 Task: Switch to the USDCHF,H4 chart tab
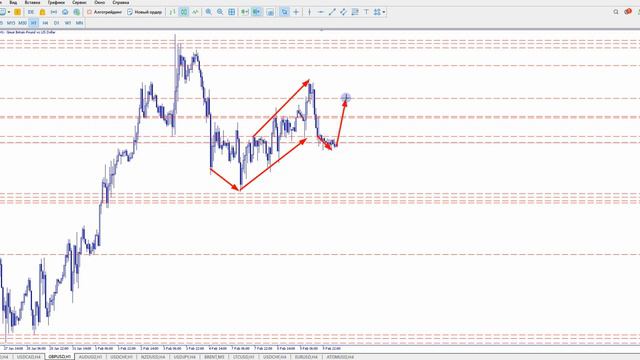(274, 357)
